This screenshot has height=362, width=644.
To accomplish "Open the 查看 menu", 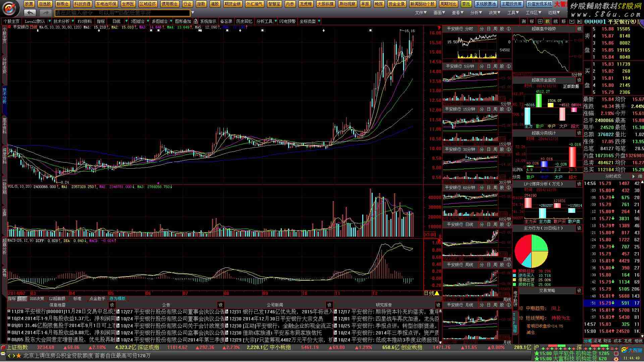I will click(x=458, y=13).
